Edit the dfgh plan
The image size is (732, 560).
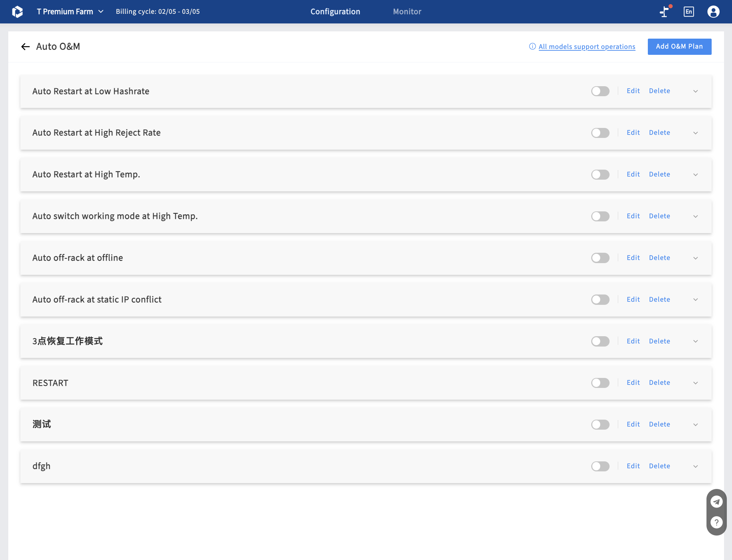click(x=633, y=466)
